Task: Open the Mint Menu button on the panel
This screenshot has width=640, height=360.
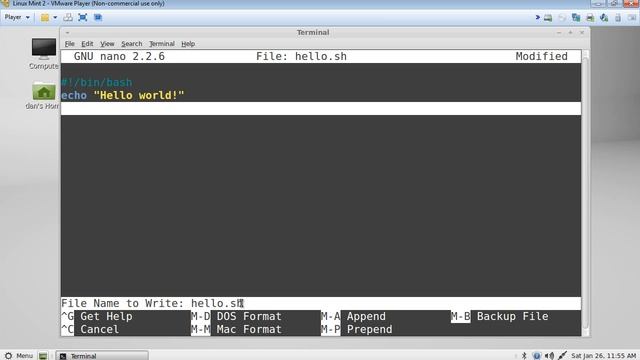Action: click(x=18, y=356)
